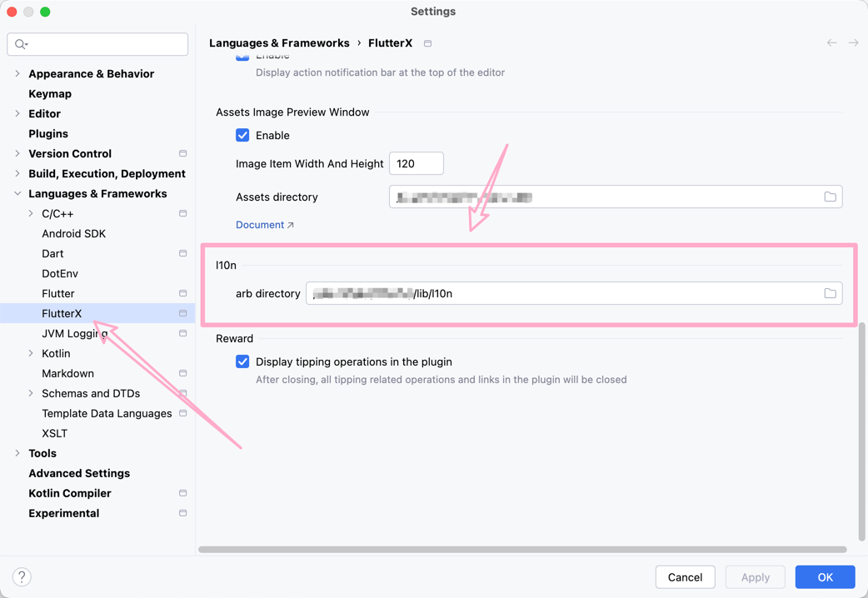The image size is (868, 598).
Task: Select Dart settings page
Action: [52, 253]
